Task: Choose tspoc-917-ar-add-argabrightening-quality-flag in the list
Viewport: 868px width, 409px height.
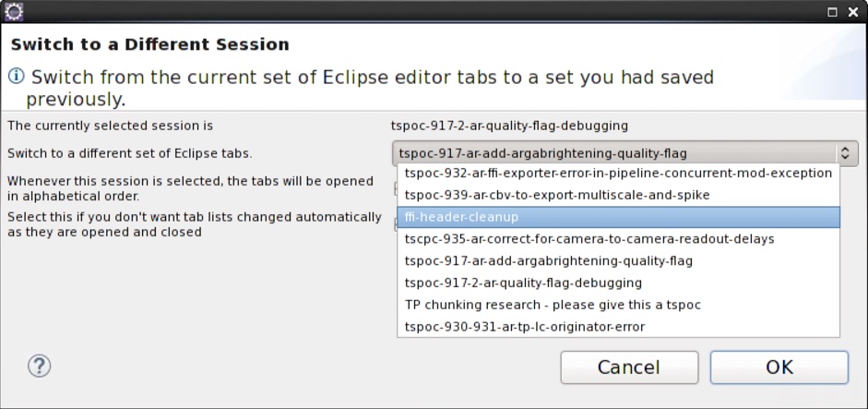Action: (548, 260)
